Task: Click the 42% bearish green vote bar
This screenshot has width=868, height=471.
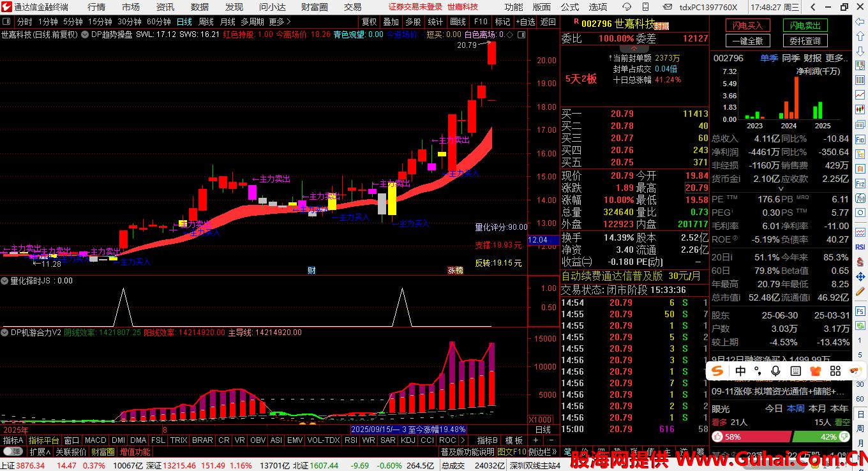Action: coord(821,437)
